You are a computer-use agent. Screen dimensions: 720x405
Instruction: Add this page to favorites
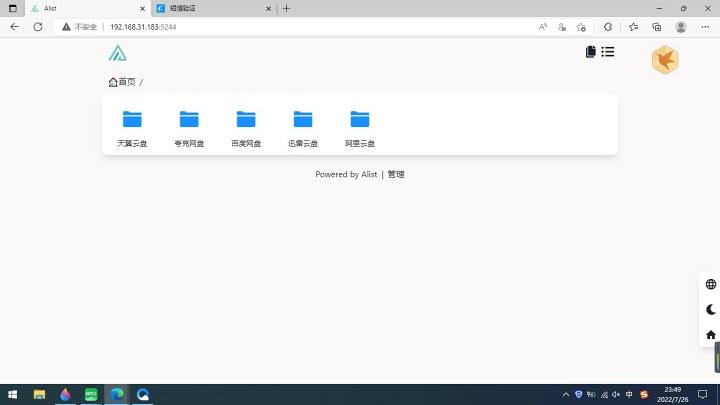coord(581,27)
